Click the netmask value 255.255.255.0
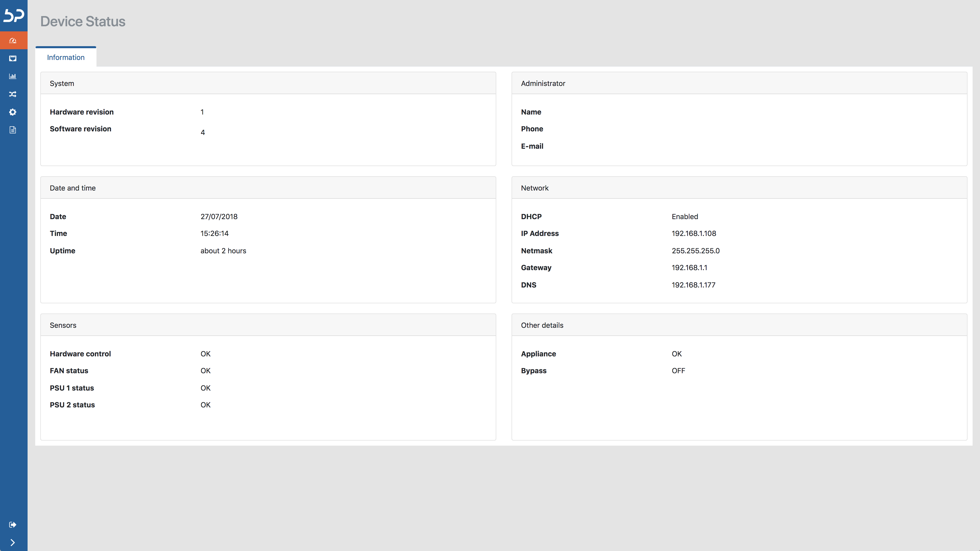 coord(695,251)
